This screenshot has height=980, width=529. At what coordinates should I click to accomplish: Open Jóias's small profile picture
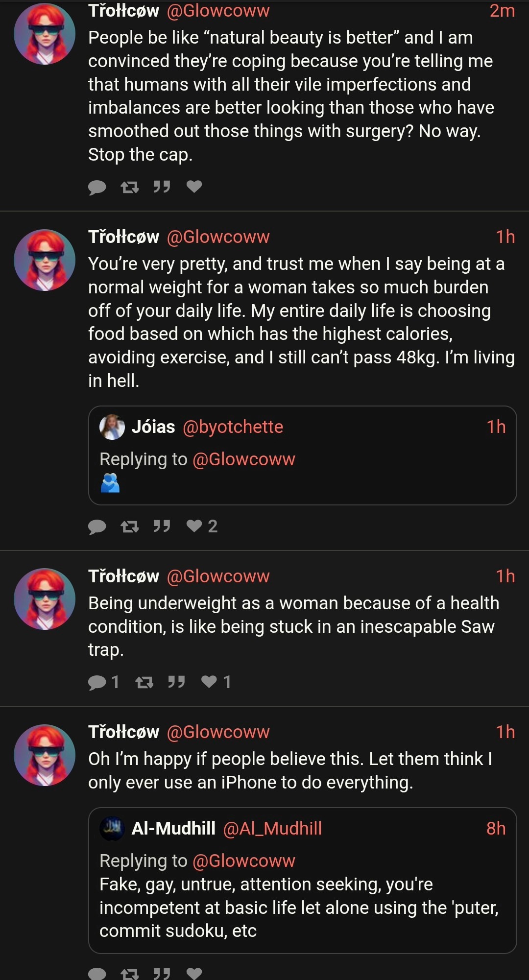point(112,427)
